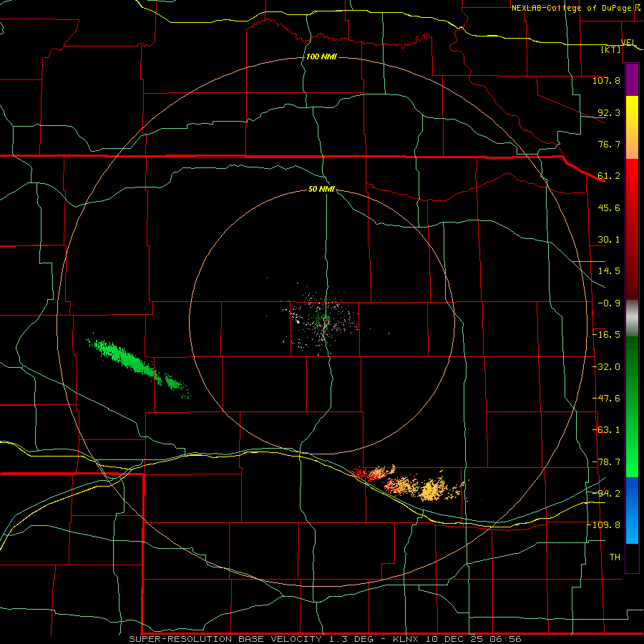Select the 45.6 scale value

click(x=609, y=208)
